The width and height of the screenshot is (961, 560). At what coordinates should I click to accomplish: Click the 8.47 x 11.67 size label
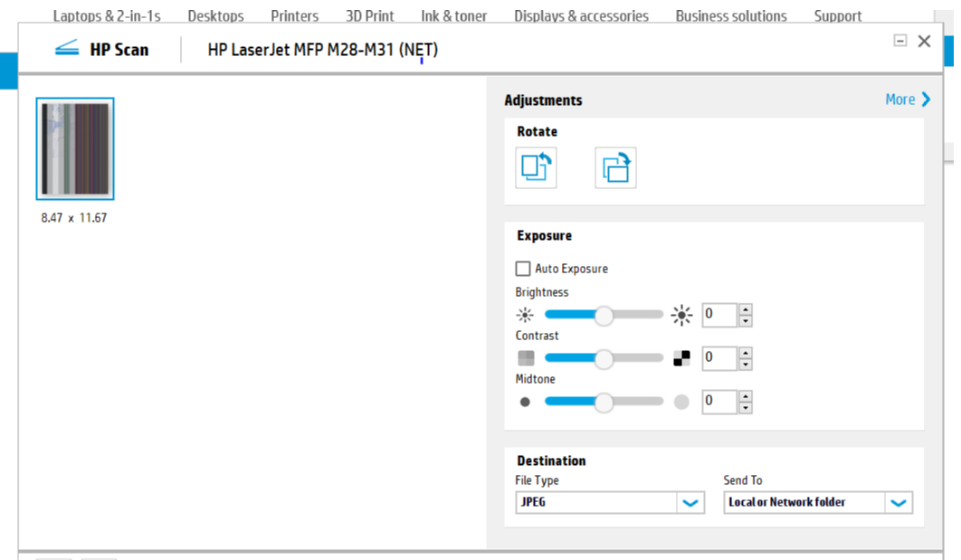(74, 218)
